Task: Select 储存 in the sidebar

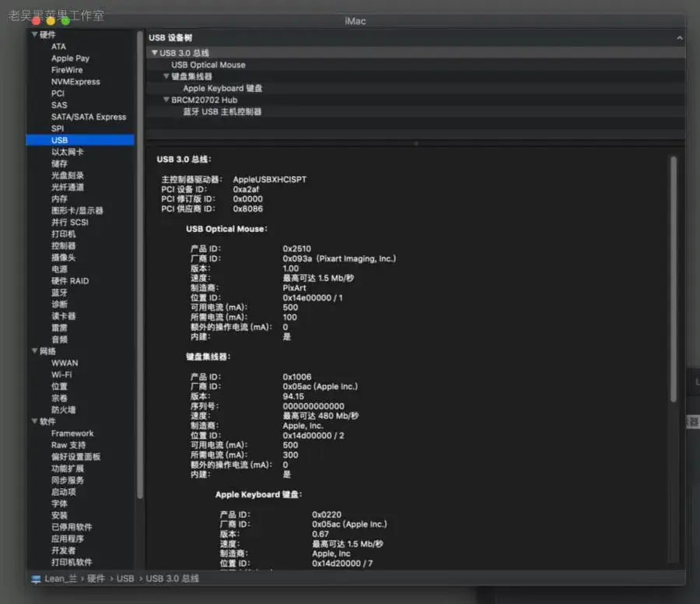Action: coord(59,163)
